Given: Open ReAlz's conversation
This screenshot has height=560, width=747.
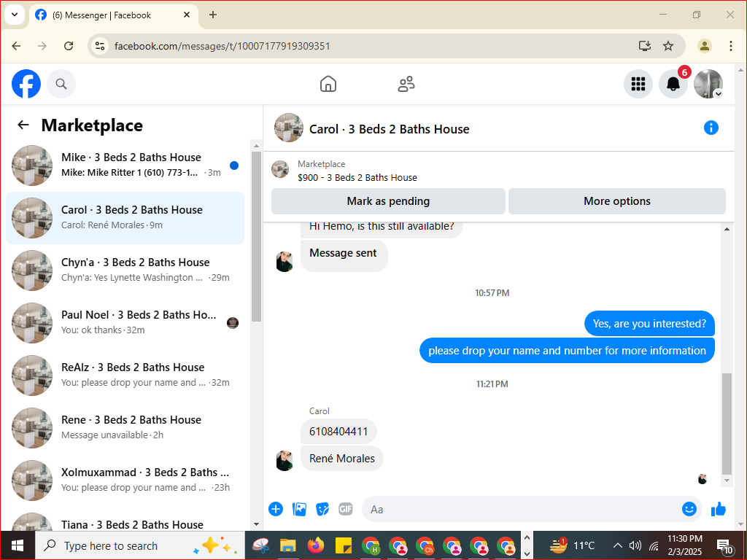Looking at the screenshot, I should point(125,376).
